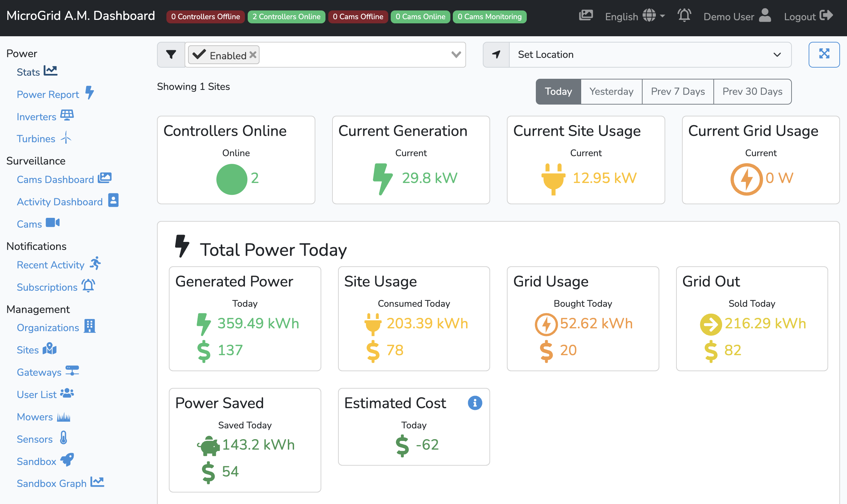Open the notifications bell in the top bar
Image resolution: width=847 pixels, height=504 pixels.
click(684, 16)
